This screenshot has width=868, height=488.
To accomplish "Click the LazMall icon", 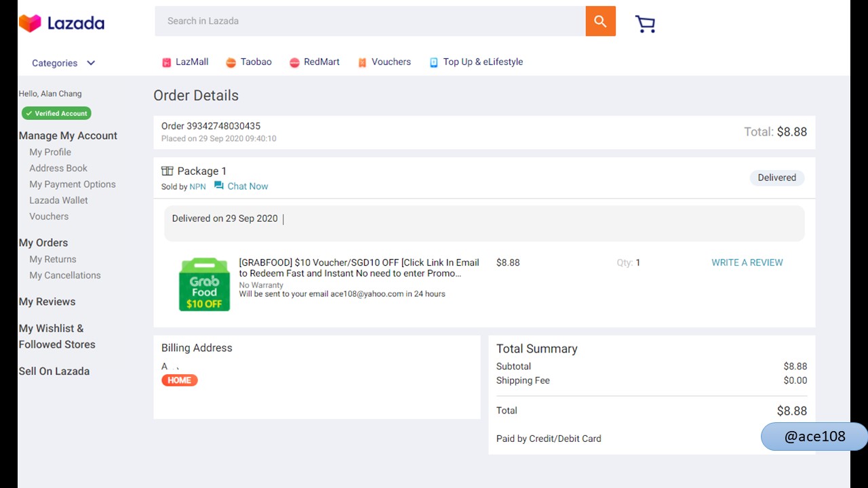I will click(x=167, y=62).
